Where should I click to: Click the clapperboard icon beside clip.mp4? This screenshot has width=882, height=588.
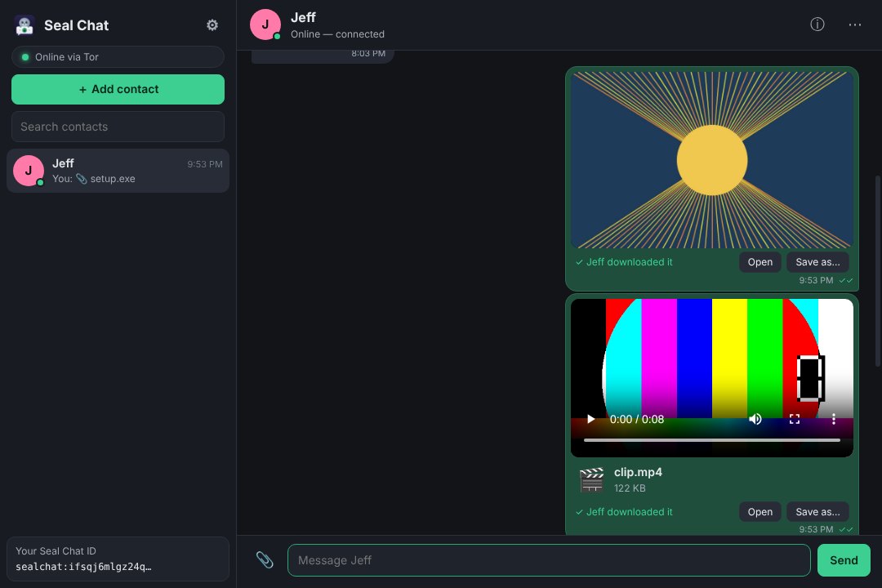tap(592, 480)
